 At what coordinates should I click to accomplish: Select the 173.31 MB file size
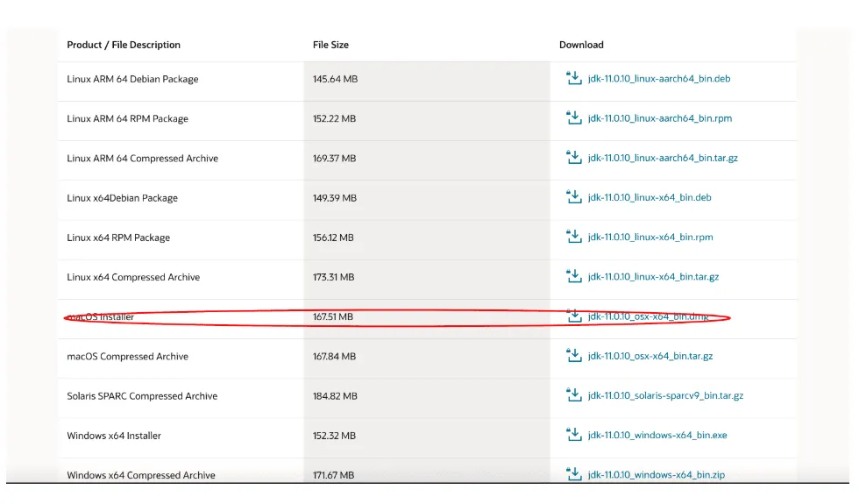pos(334,277)
